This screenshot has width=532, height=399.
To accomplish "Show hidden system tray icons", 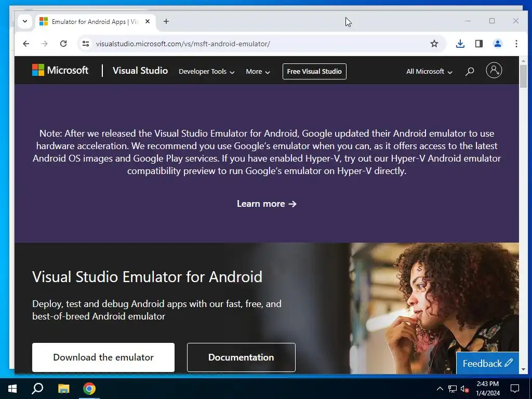I will tap(440, 389).
